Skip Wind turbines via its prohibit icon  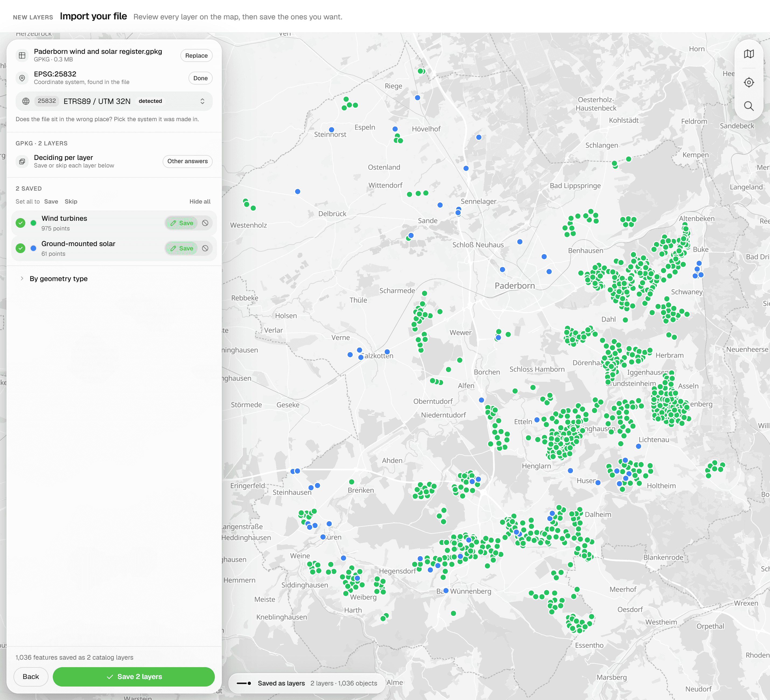205,223
